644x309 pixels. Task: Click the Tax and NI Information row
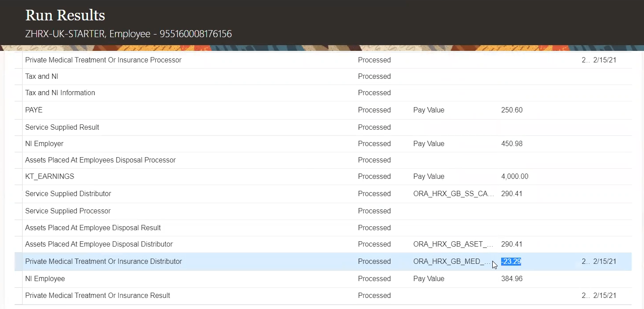coord(60,93)
